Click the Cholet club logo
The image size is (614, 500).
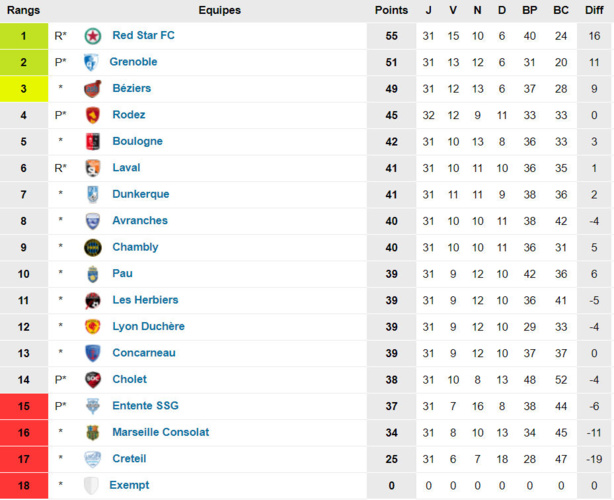pyautogui.click(x=93, y=380)
